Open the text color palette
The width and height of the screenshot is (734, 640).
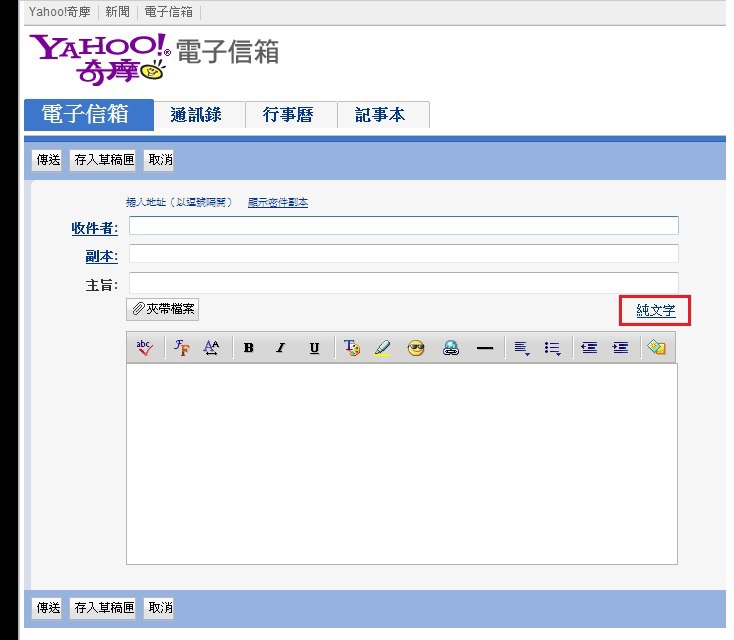(352, 347)
